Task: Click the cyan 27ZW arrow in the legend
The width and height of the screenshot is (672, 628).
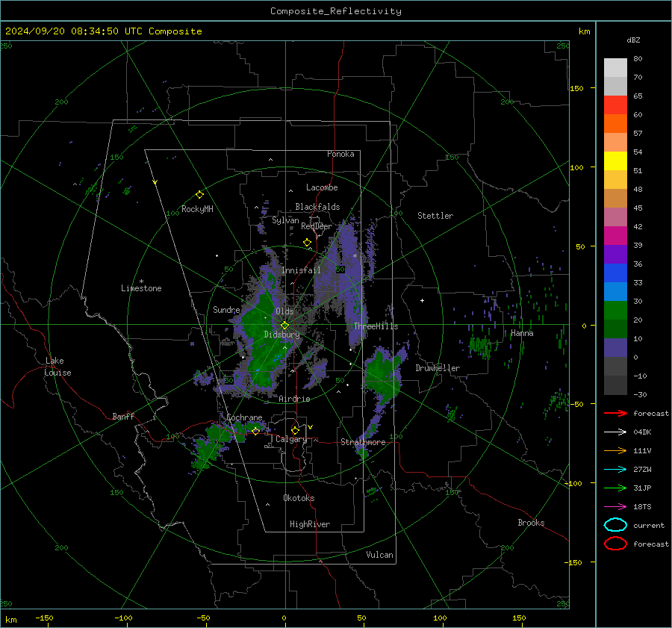Action: (x=615, y=470)
